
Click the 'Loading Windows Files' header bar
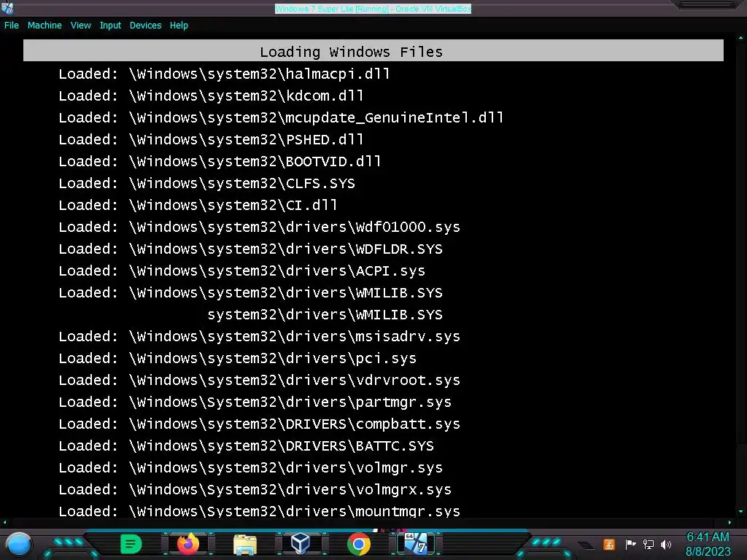point(373,51)
